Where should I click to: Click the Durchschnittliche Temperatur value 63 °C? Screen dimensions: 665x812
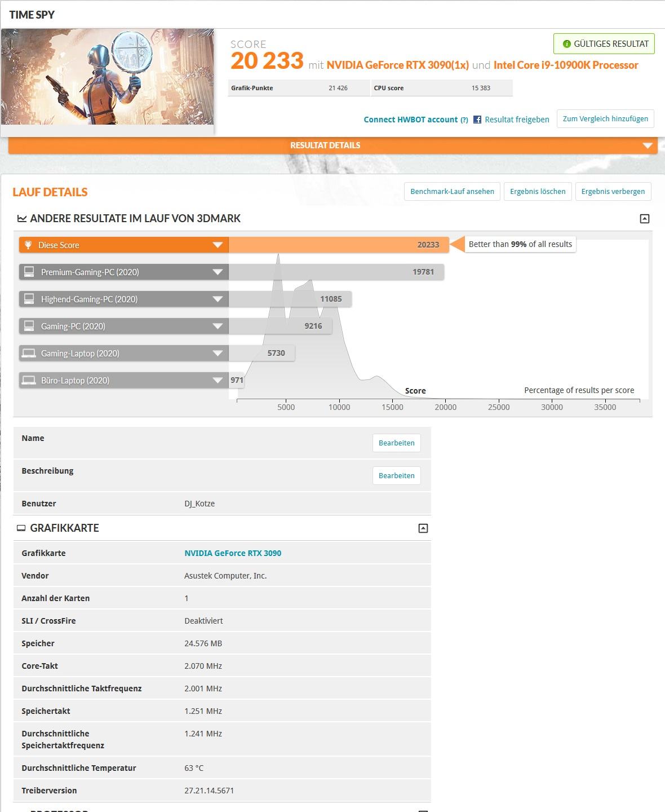coord(194,768)
